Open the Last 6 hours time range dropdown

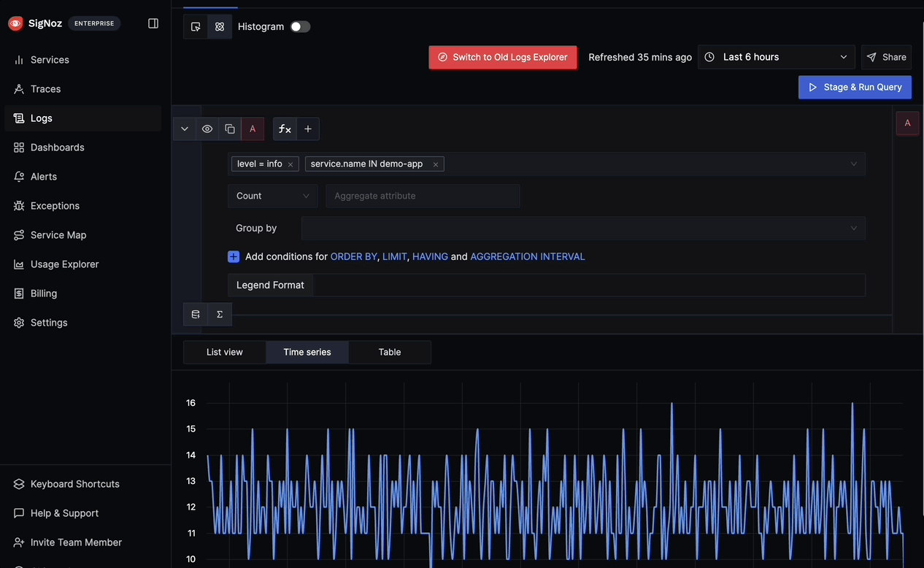(777, 57)
